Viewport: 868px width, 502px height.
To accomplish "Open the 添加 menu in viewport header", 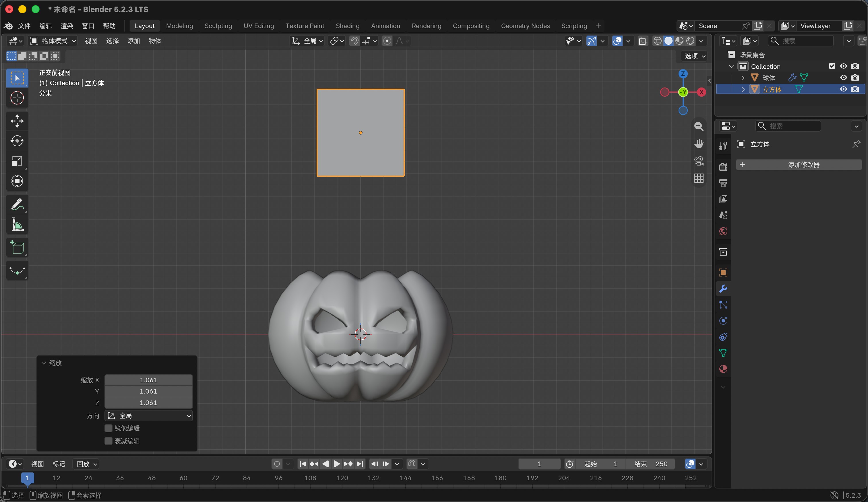I will (133, 41).
